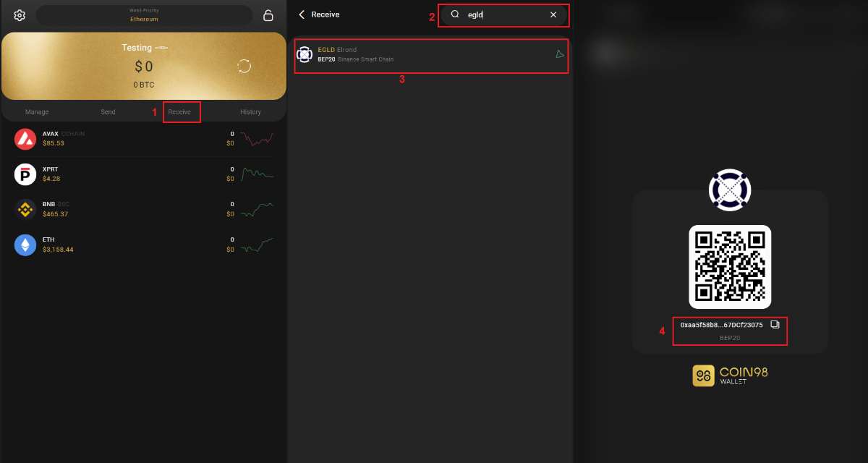Switch to the Send tab
Screen dimensions: 868x463
click(108, 112)
